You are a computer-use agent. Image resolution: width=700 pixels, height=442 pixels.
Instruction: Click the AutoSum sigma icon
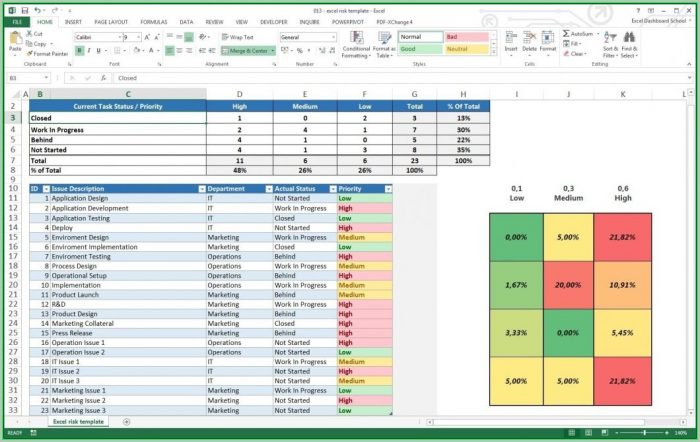pos(566,33)
